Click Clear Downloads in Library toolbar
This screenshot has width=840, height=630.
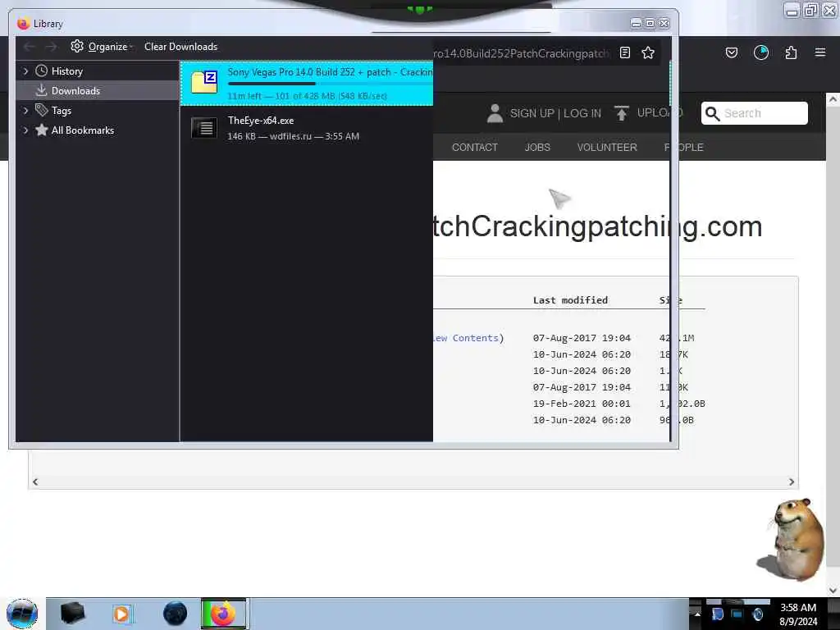point(180,47)
